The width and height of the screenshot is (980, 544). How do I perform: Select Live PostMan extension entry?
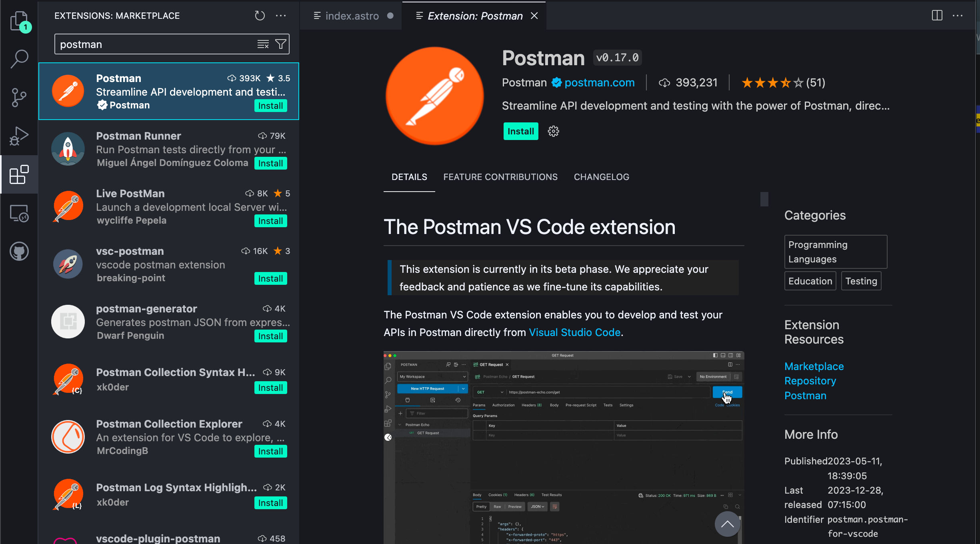169,206
